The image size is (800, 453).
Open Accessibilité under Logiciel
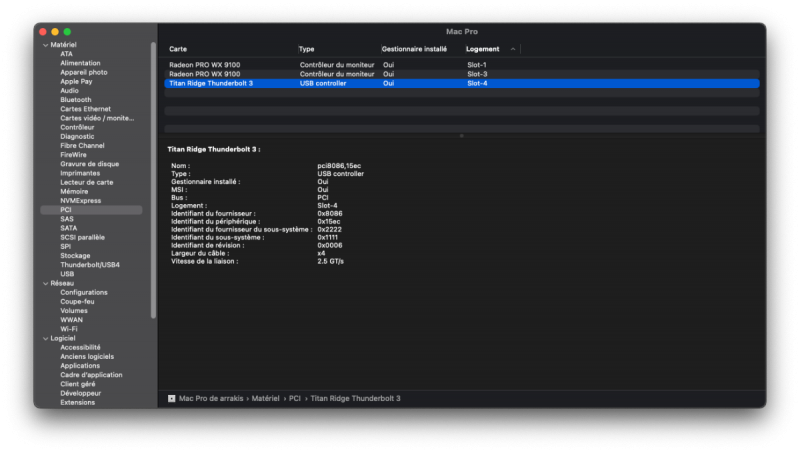pos(80,348)
